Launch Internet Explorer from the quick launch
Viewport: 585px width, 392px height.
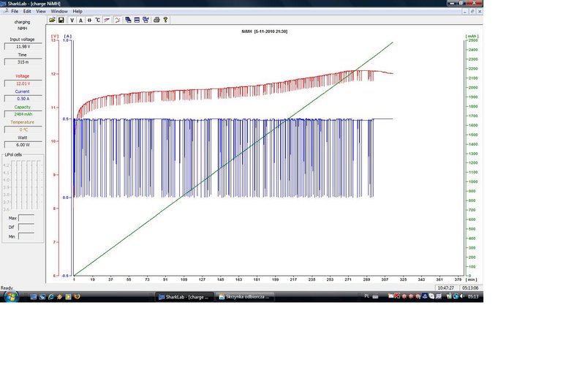click(50, 297)
